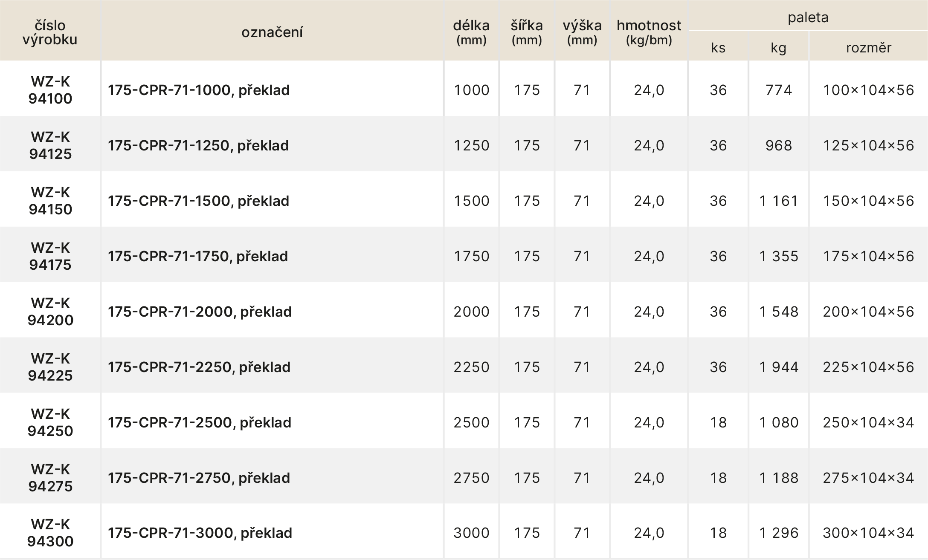The width and height of the screenshot is (928, 560).
Task: Click the 'číslo výrobku' column header
Action: pyautogui.click(x=50, y=32)
